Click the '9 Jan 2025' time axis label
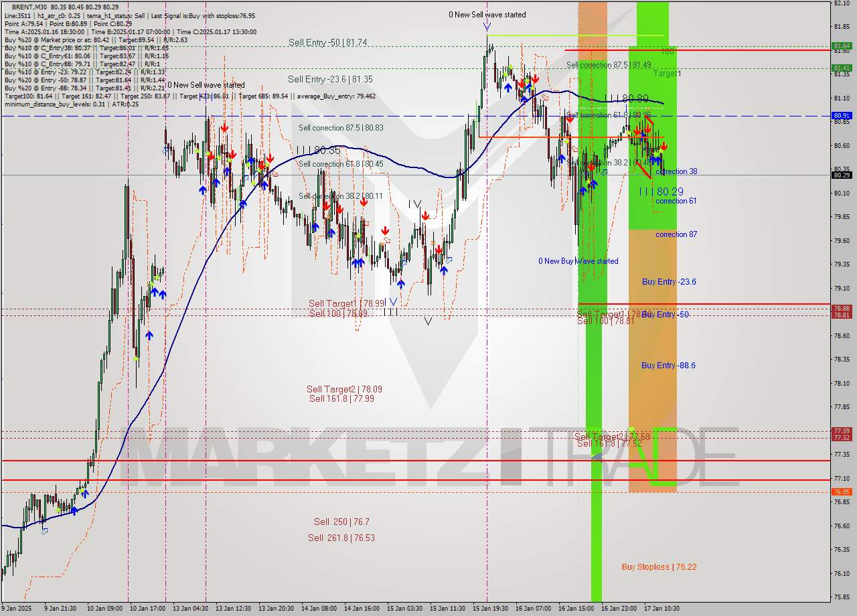This screenshot has height=616, width=857. 16,609
